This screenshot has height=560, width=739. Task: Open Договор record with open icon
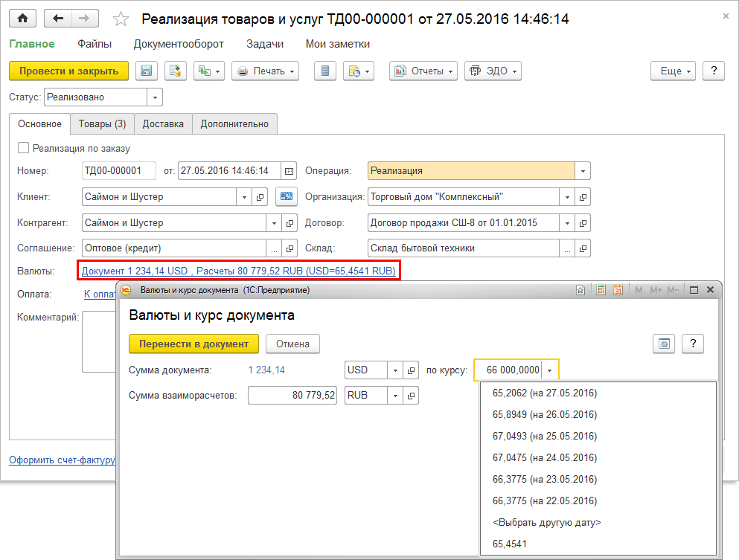583,223
